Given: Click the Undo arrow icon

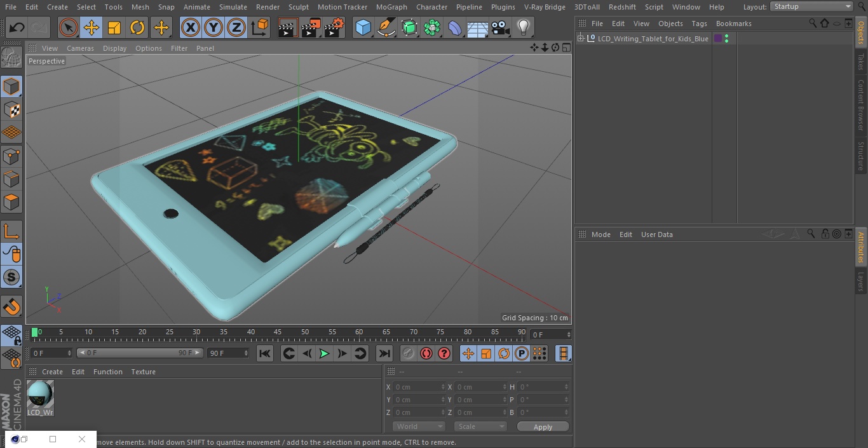Looking at the screenshot, I should click(17, 27).
